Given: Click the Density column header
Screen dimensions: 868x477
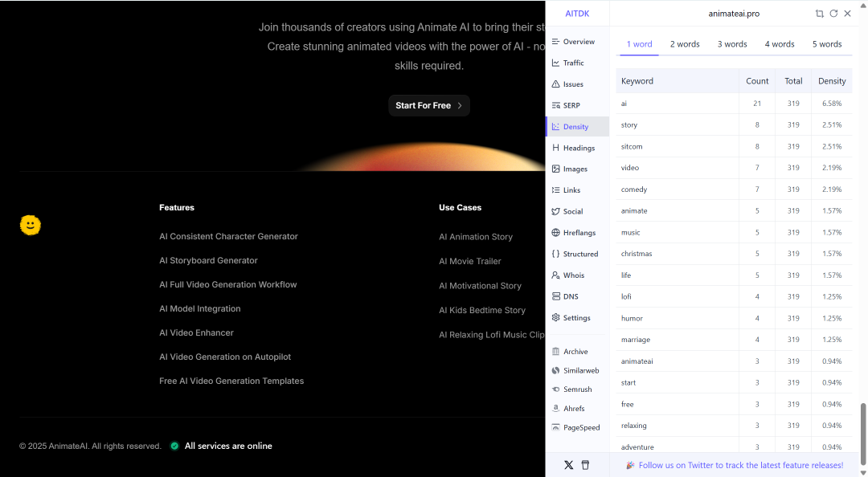Looking at the screenshot, I should [x=832, y=81].
